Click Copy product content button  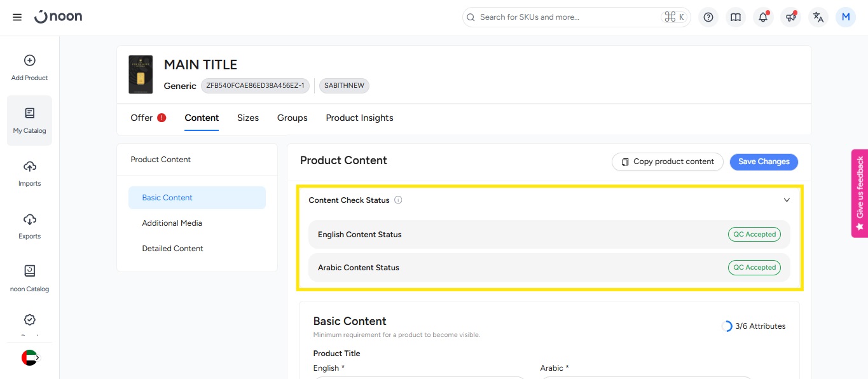[x=667, y=162]
